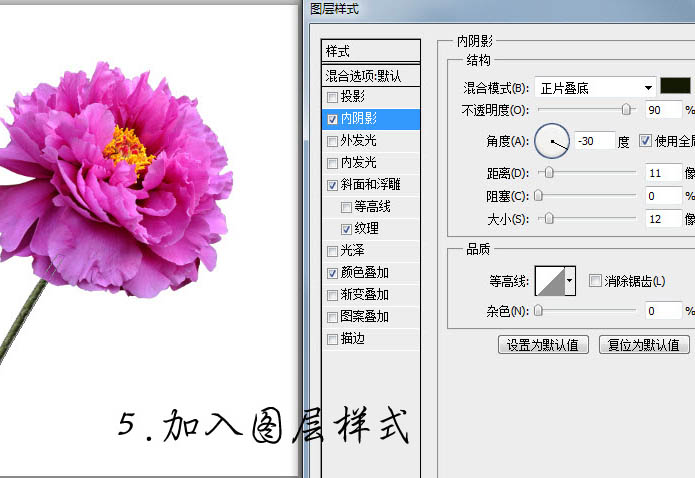Enable the 消除锯齿 anti-alias checkbox
Viewport: 695px width, 478px height.
click(x=595, y=282)
